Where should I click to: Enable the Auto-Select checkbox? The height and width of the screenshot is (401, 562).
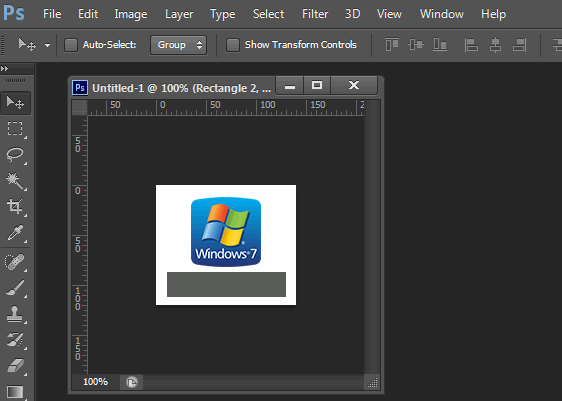[71, 45]
